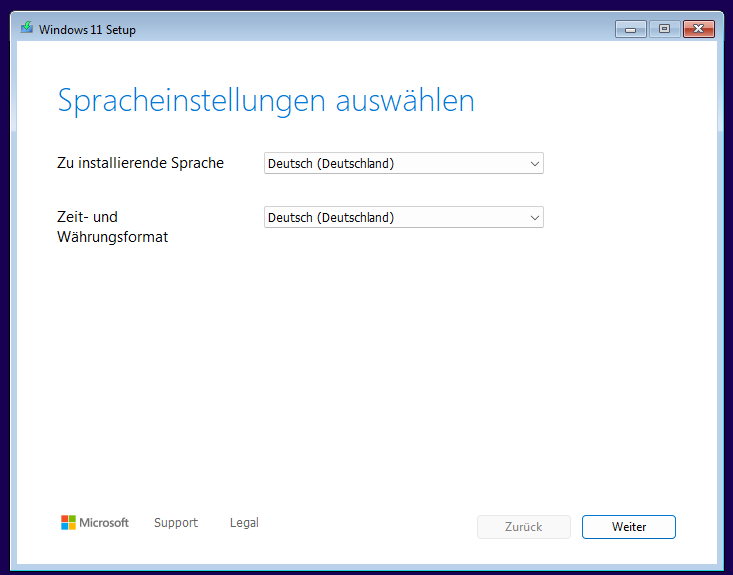Screen dimensions: 733x575
Task: Click the 'Zu installierende Sprache' label
Action: click(140, 163)
